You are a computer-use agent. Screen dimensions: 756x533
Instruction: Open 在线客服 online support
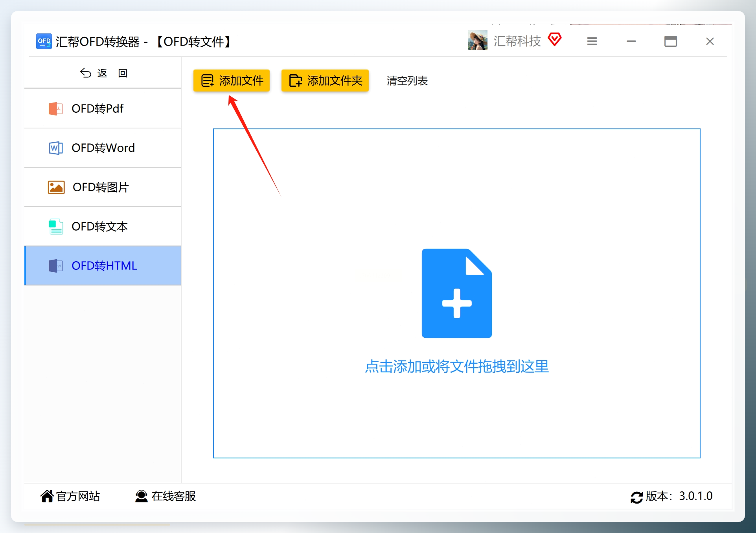point(166,496)
